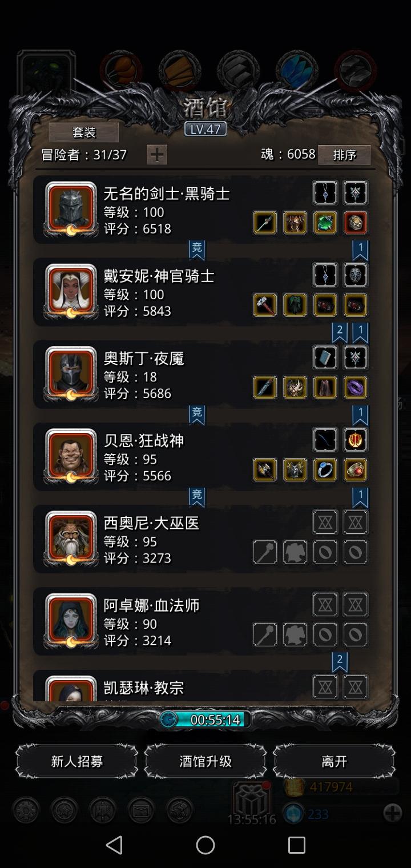Click the 酒馆升级 button
Viewport: 411px width, 868px height.
pyautogui.click(x=205, y=761)
